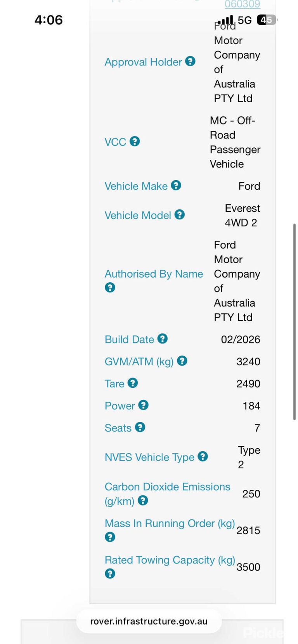The image size is (298, 644).
Task: Select the Power value 184
Action: [x=251, y=406]
